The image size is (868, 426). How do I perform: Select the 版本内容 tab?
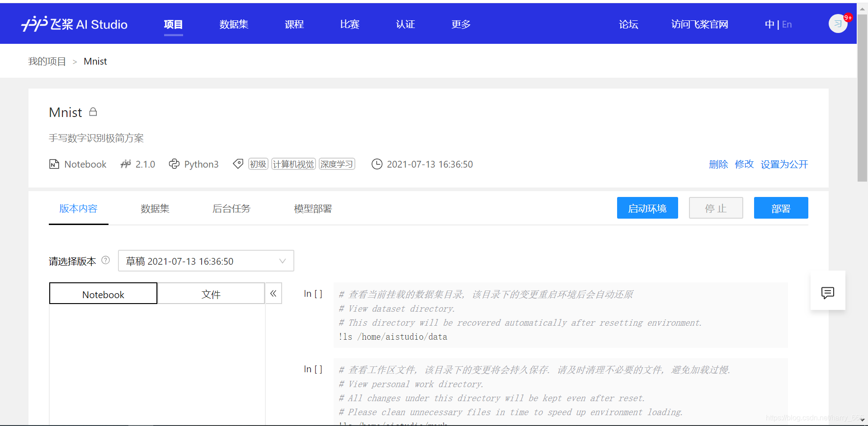(x=79, y=208)
